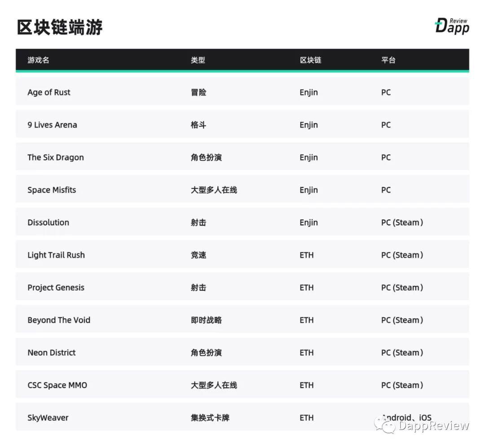Screen dimensions: 485x448
Task: Select the Age of Rust game name
Action: click(x=49, y=93)
